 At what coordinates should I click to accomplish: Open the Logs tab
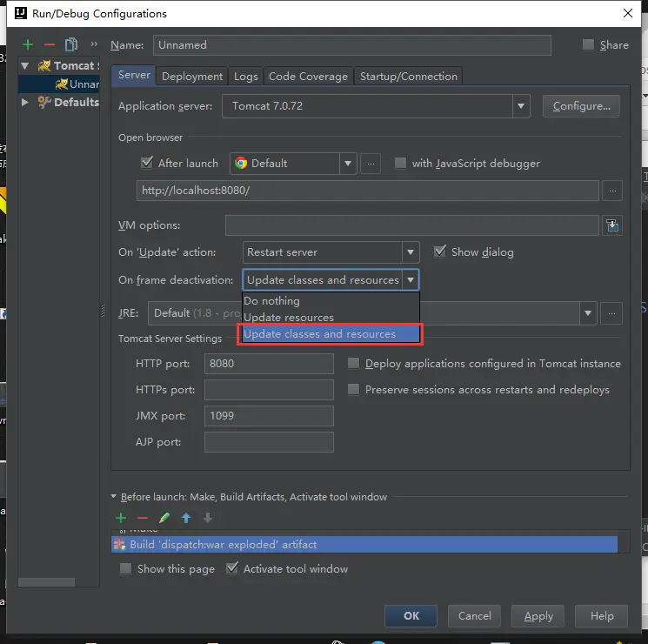tap(246, 76)
